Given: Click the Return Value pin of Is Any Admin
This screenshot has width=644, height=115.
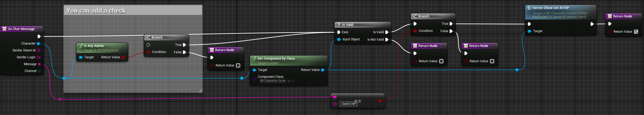Looking at the screenshot, I should tap(123, 57).
